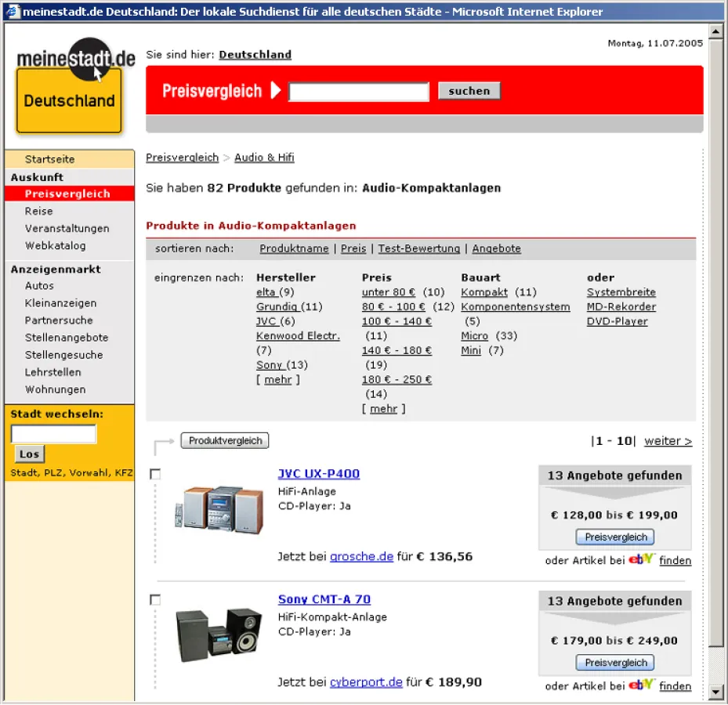Filter price 100 € - 140 €
The height and width of the screenshot is (705, 728).
pyautogui.click(x=397, y=321)
